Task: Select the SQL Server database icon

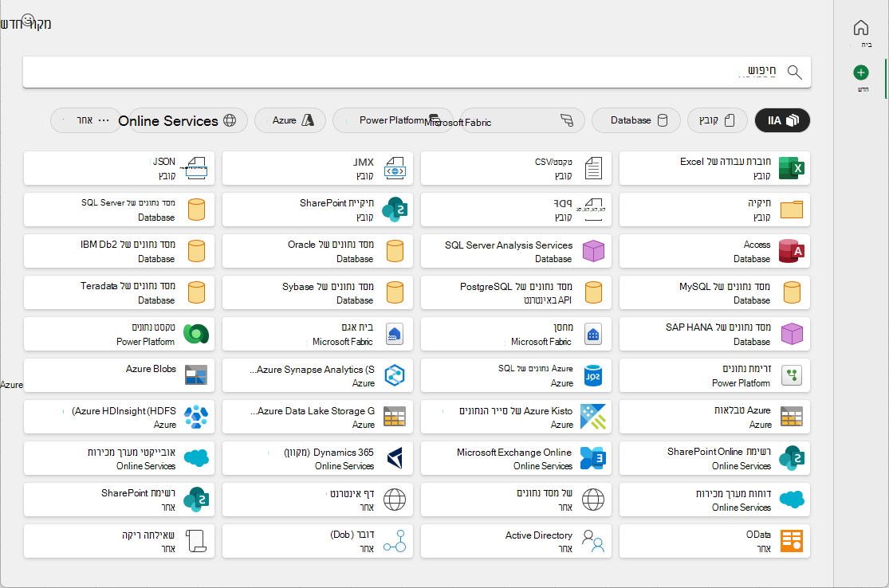Action: [x=196, y=210]
